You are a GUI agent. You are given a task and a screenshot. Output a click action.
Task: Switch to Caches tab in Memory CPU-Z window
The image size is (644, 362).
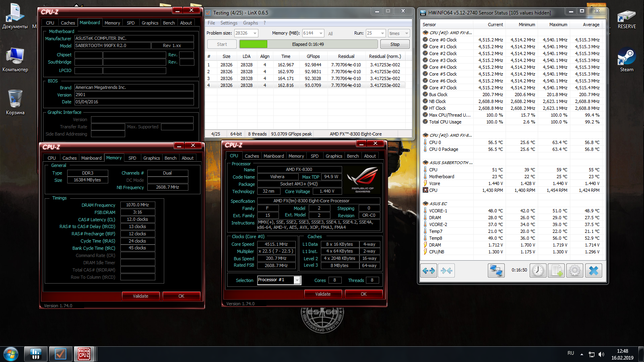coord(70,158)
